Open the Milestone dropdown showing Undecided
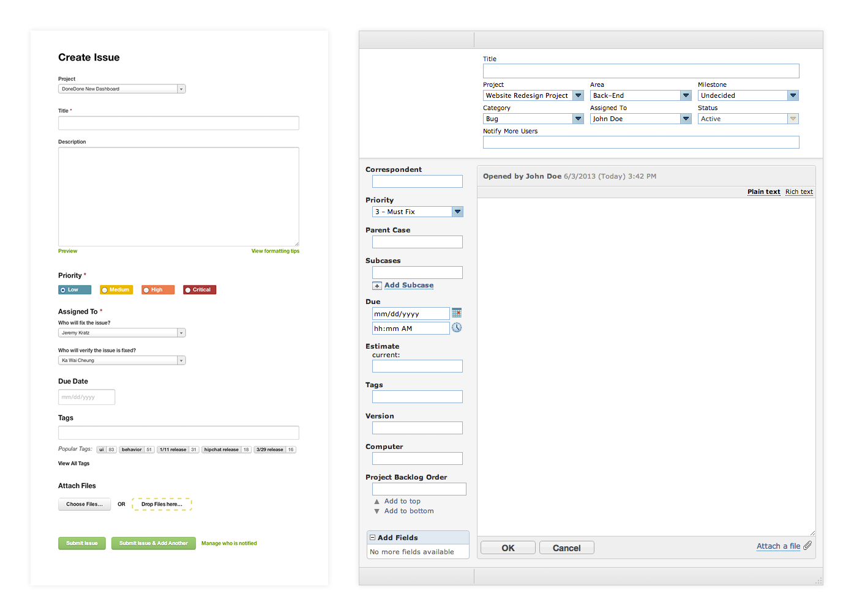This screenshot has width=854, height=616. click(x=793, y=95)
